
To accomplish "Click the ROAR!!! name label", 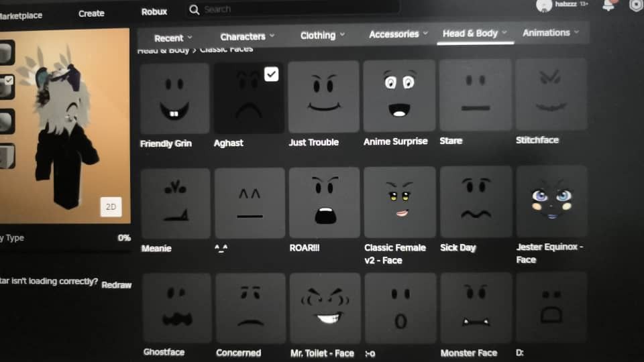I will point(305,248).
